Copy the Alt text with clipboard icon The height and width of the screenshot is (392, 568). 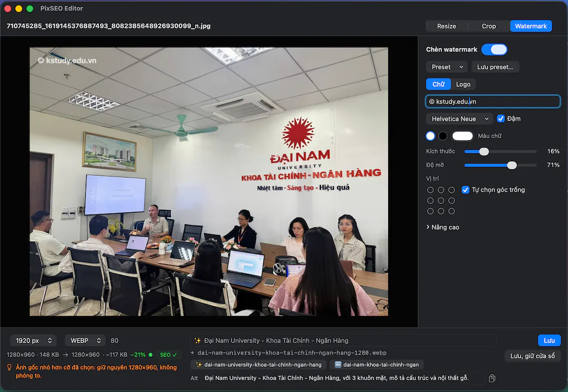(x=492, y=378)
